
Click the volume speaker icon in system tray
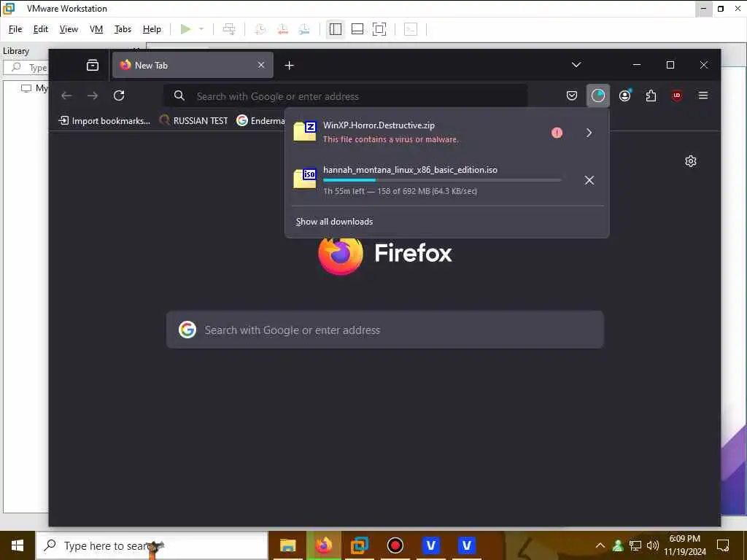pyautogui.click(x=652, y=545)
